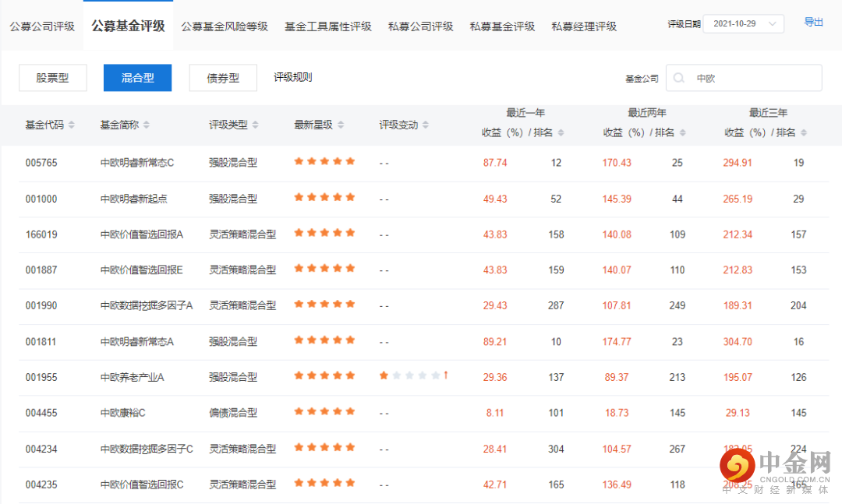The image size is (842, 504).
Task: Open the 评级日期 2021-10-29 dropdown
Action: click(x=744, y=23)
